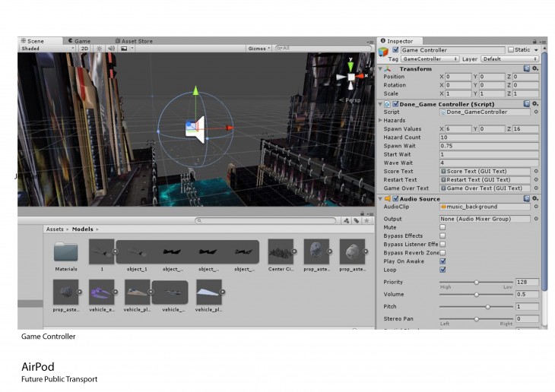Click the orientation gizmo in the scene view
Image resolution: width=555 pixels, height=392 pixels.
[x=350, y=77]
